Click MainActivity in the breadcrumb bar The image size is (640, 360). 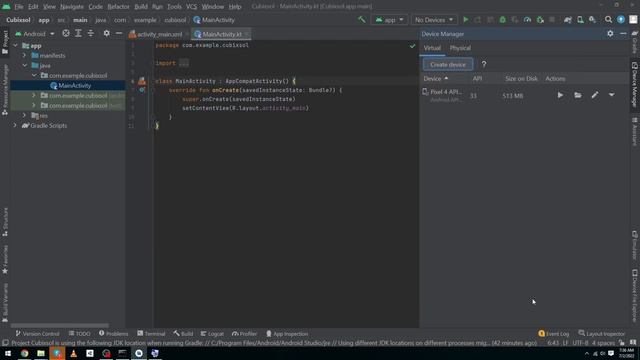click(x=214, y=20)
